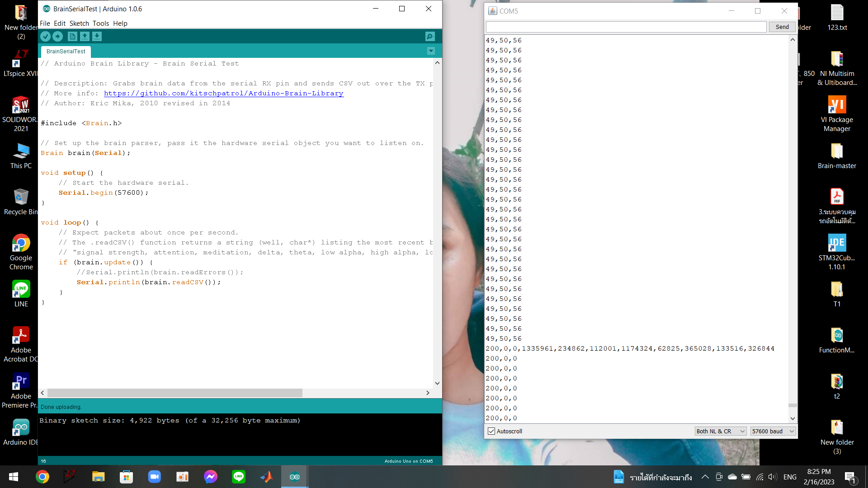Click Arduino icon in the taskbar
Screen dimensions: 868x488
[x=295, y=477]
